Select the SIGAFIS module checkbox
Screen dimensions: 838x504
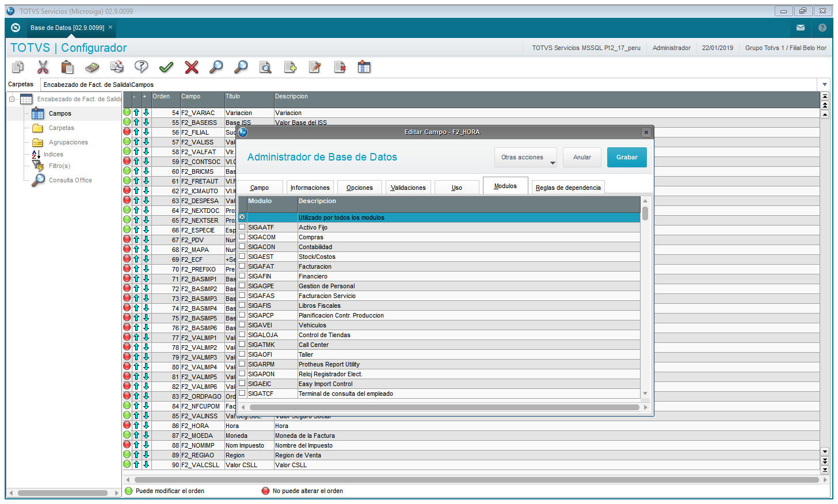click(x=242, y=305)
